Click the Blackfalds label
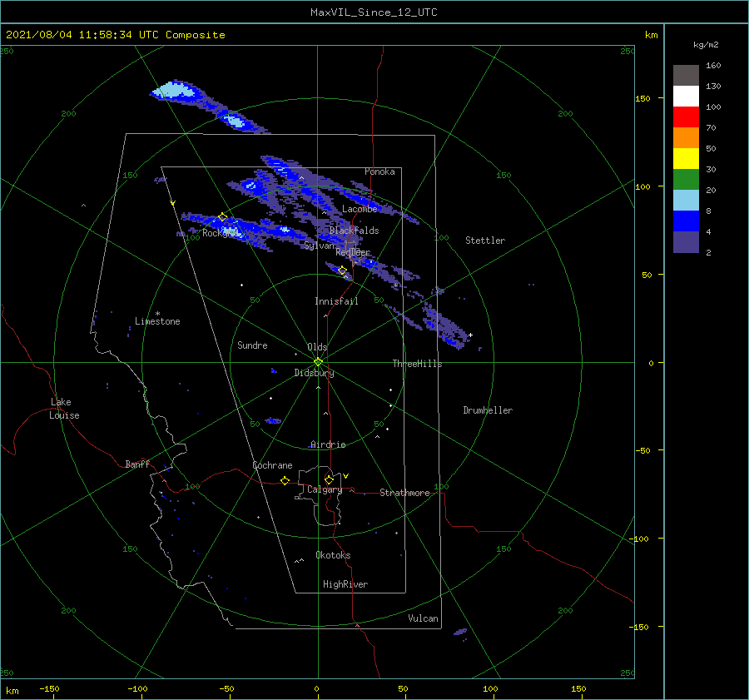Image resolution: width=749 pixels, height=700 pixels. pyautogui.click(x=354, y=231)
